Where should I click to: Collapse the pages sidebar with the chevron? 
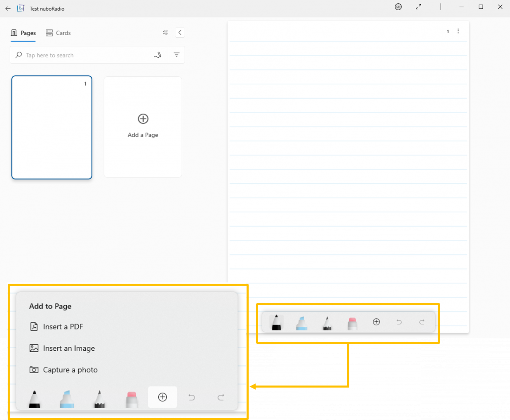click(x=180, y=32)
